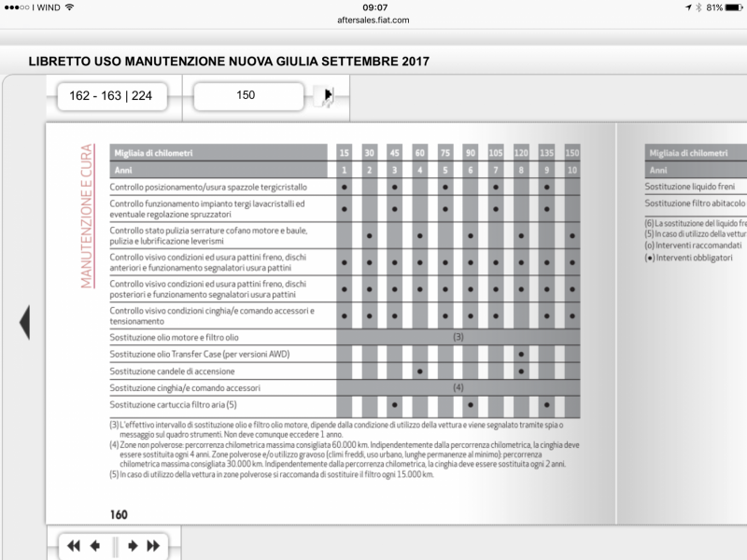Click the grip divider between the navigation arrows

114,546
